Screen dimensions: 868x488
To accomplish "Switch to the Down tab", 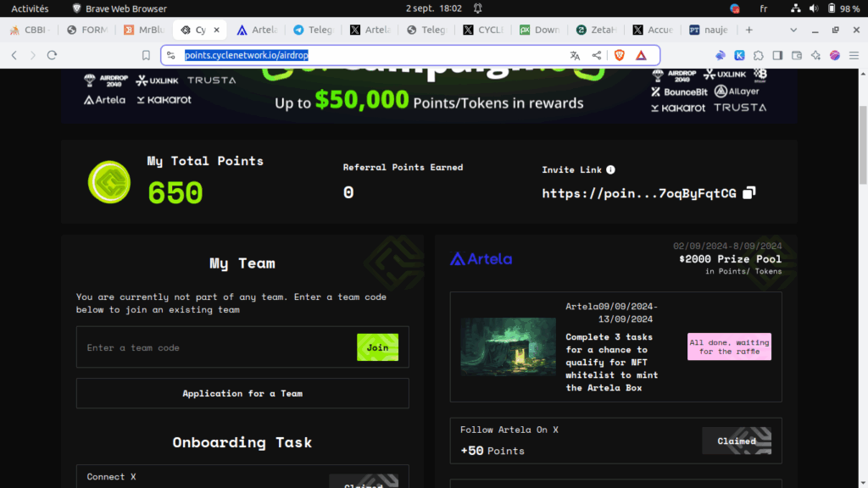I will click(x=540, y=30).
